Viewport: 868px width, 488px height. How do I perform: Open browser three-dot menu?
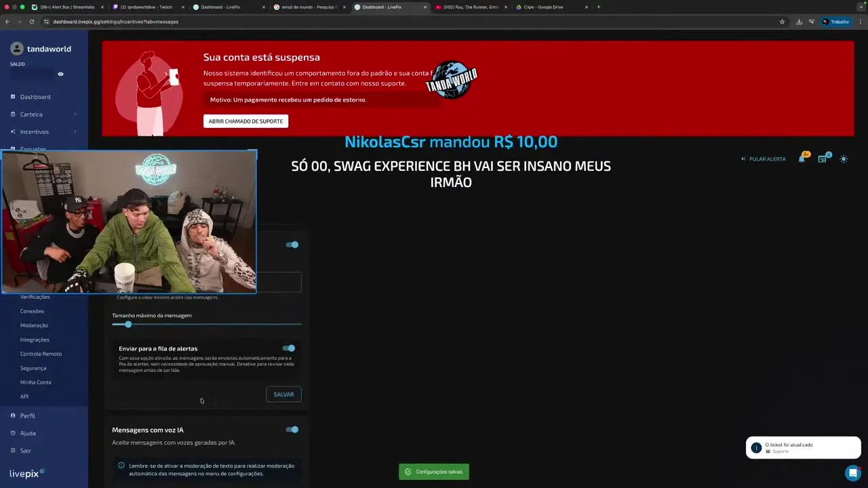coord(860,22)
